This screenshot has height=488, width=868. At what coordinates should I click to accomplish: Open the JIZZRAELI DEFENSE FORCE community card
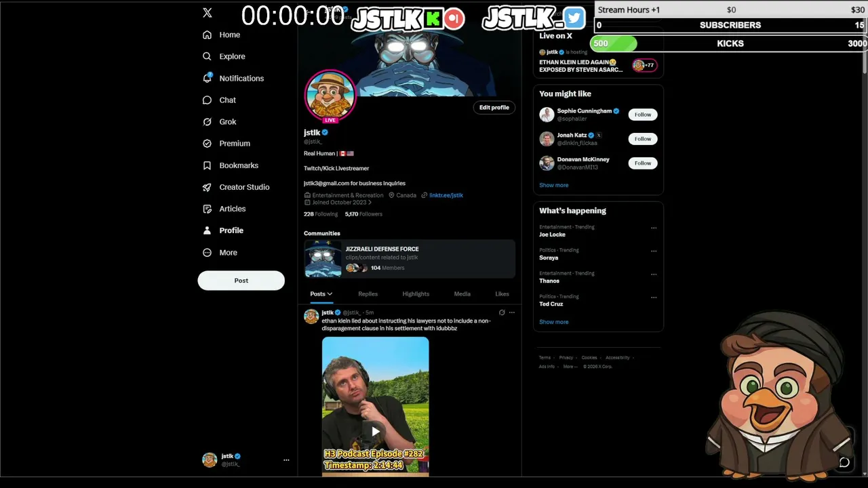coord(410,259)
